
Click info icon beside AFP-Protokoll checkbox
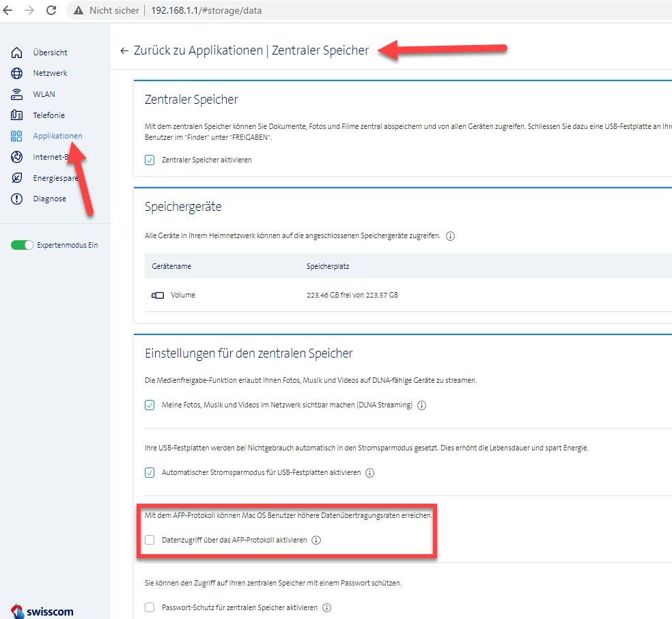(316, 540)
